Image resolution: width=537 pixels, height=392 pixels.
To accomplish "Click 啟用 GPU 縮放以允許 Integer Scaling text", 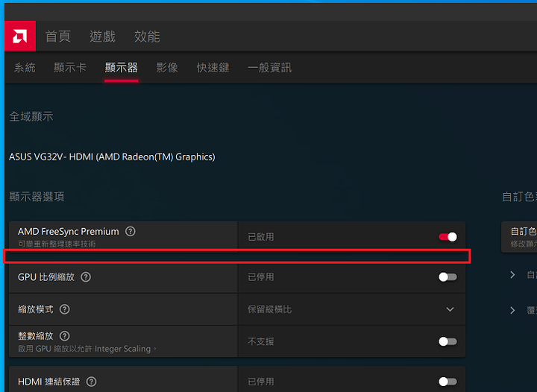I will tap(87, 349).
